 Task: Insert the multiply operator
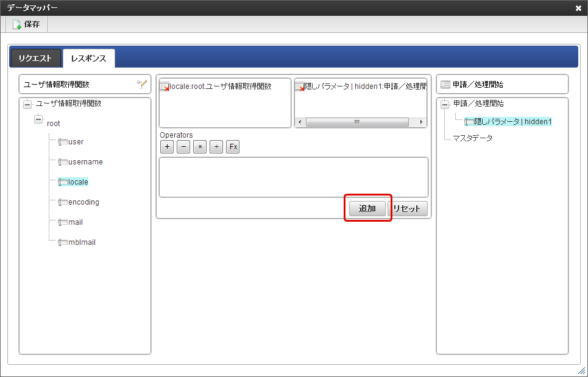(200, 147)
